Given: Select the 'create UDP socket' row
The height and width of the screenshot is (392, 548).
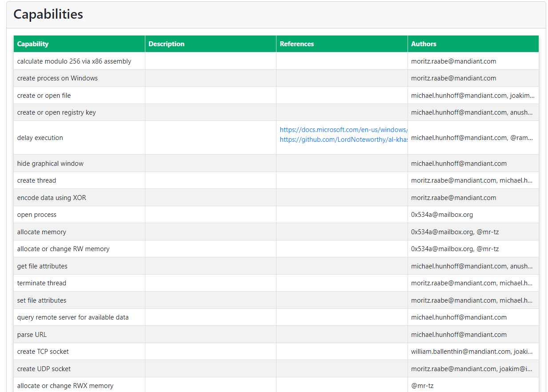Looking at the screenshot, I should [44, 369].
